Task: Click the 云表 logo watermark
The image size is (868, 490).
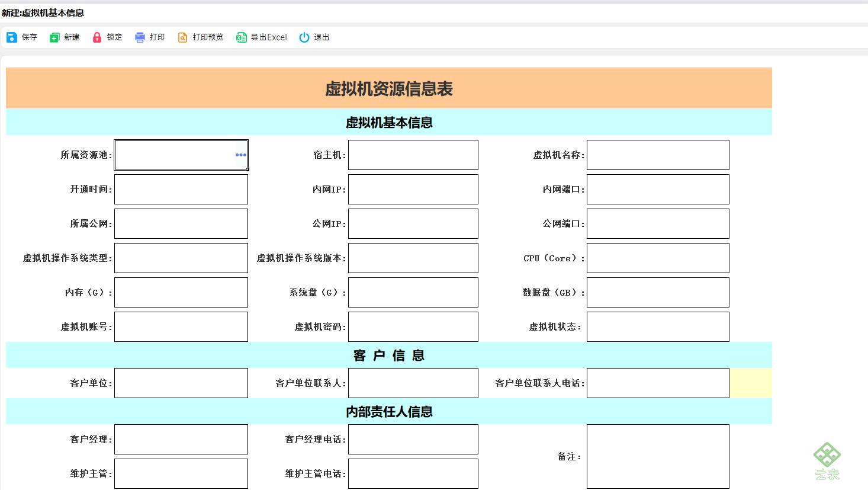Action: coord(827,461)
